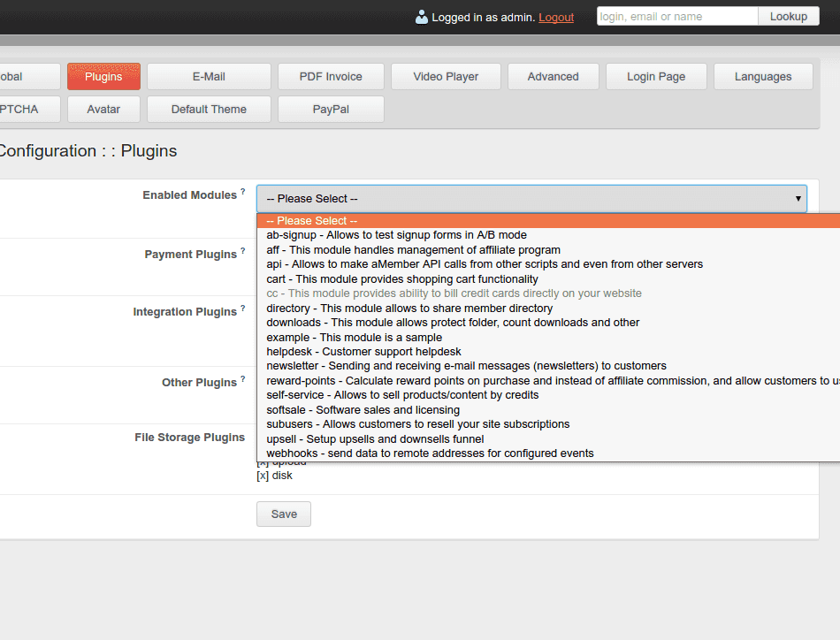Viewport: 840px width, 640px height.
Task: Click the Logout link
Action: point(556,17)
